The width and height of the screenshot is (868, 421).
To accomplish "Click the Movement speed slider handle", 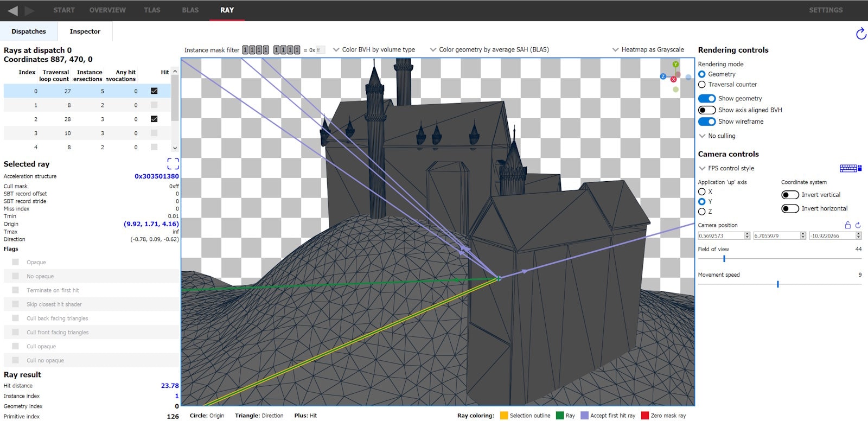I will [x=777, y=284].
